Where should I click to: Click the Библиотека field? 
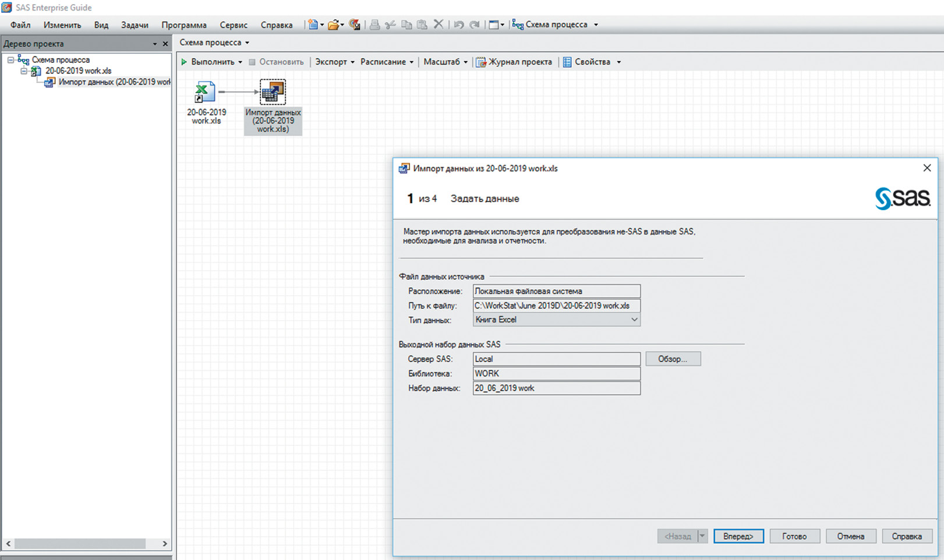[556, 374]
